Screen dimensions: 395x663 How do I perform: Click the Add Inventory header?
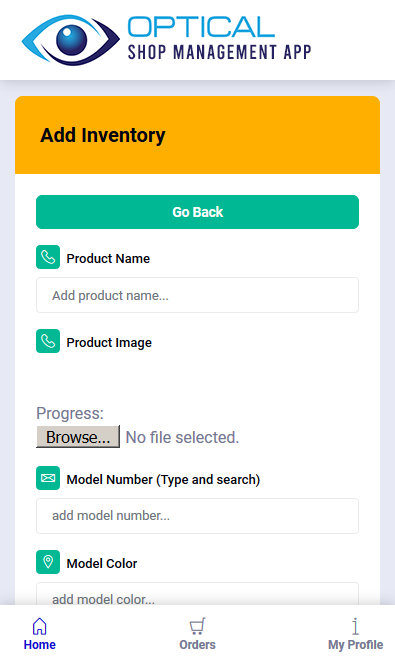pyautogui.click(x=103, y=135)
